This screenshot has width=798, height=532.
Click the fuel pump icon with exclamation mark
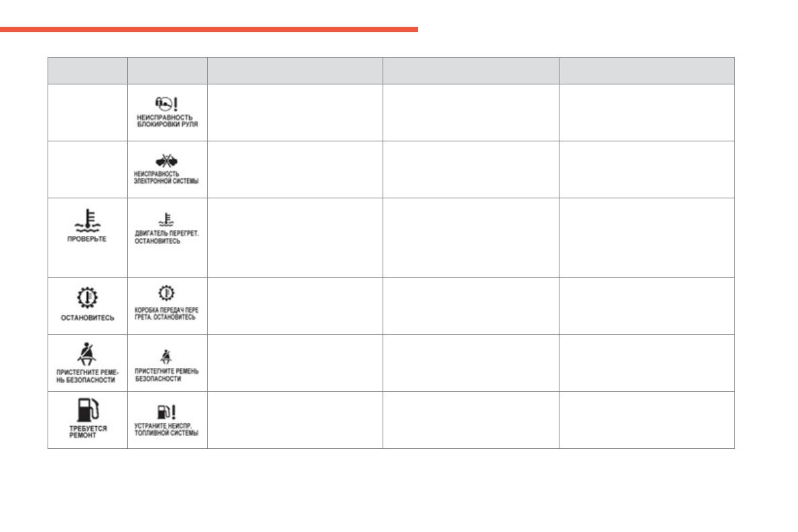click(167, 411)
